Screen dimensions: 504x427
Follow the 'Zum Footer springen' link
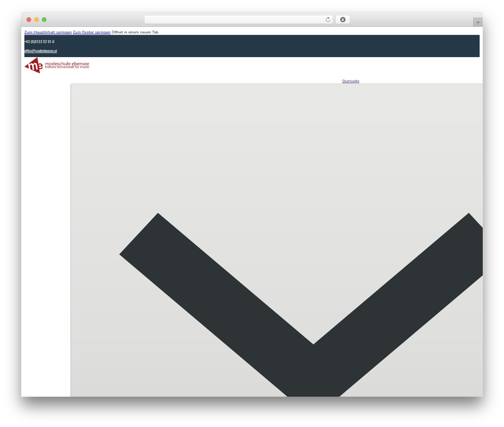(x=92, y=32)
